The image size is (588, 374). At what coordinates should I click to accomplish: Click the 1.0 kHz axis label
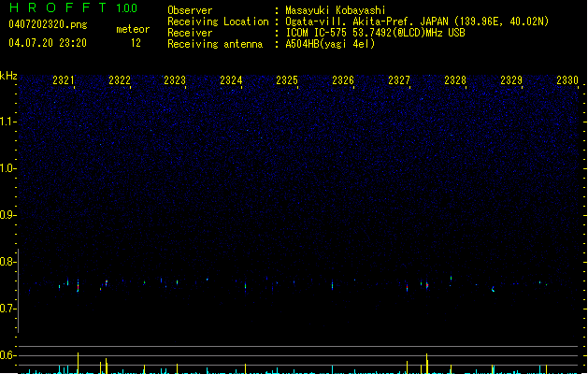click(7, 168)
